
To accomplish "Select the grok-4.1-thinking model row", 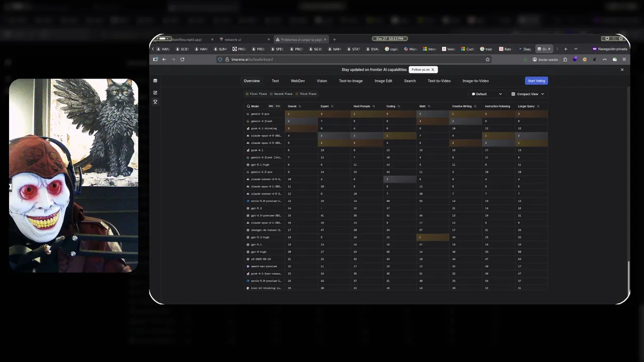I will [x=396, y=129].
